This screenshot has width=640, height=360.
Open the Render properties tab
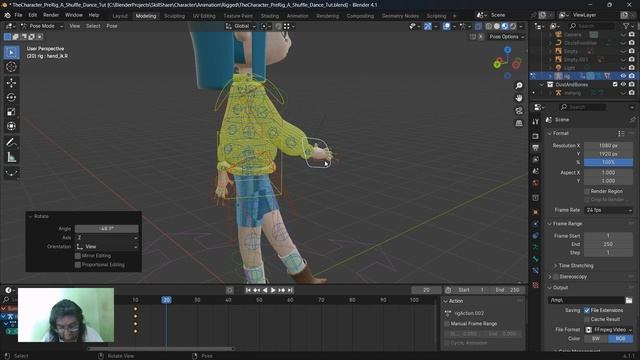536,136
